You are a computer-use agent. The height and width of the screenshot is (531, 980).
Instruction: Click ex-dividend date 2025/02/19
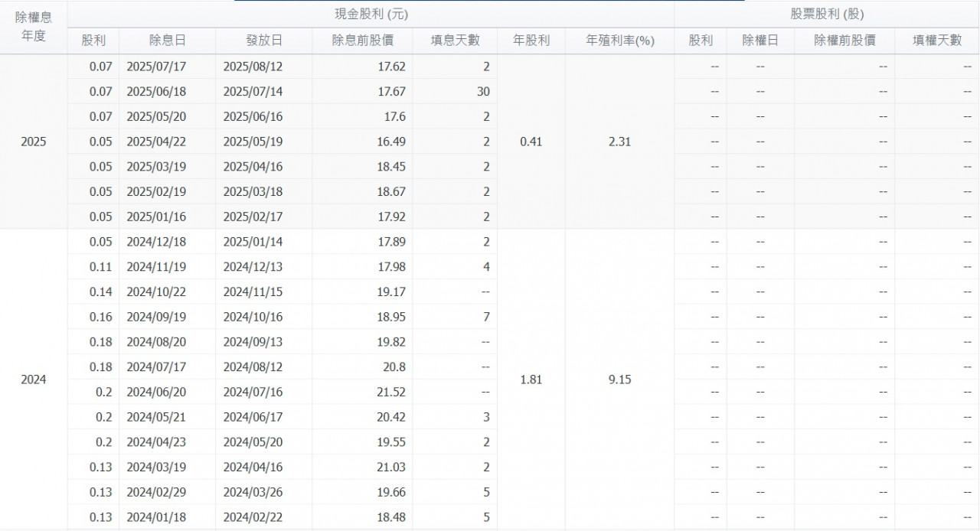(x=156, y=192)
